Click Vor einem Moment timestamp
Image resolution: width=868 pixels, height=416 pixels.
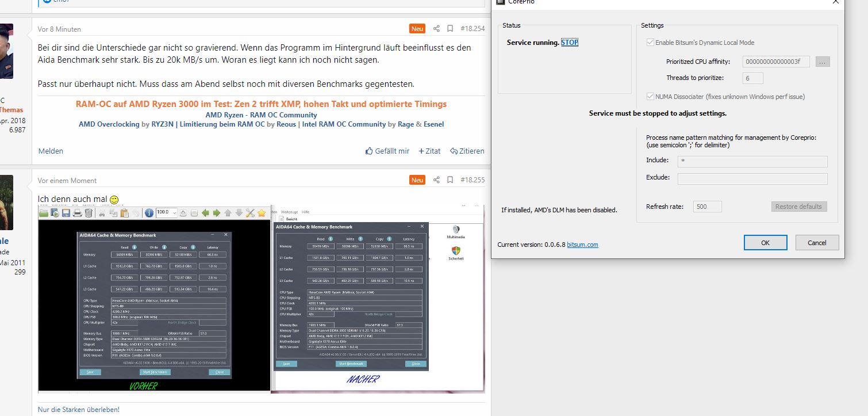point(67,181)
